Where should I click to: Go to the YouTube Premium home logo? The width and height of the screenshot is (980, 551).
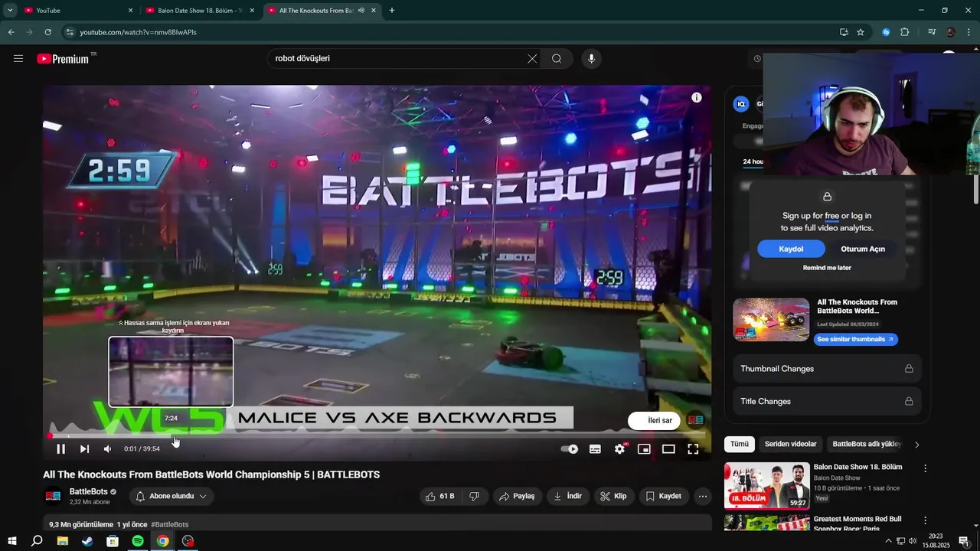tap(63, 58)
